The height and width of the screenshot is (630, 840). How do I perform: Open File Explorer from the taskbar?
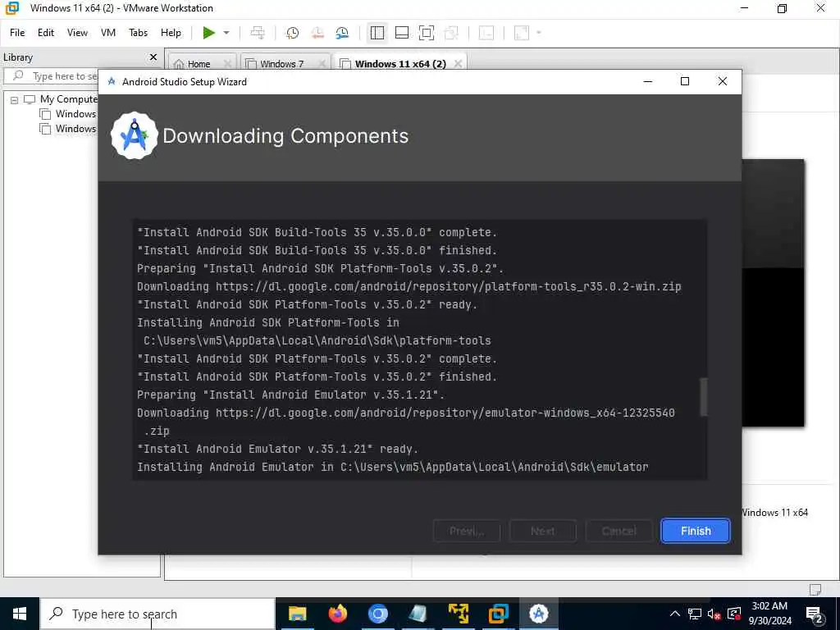pos(297,614)
